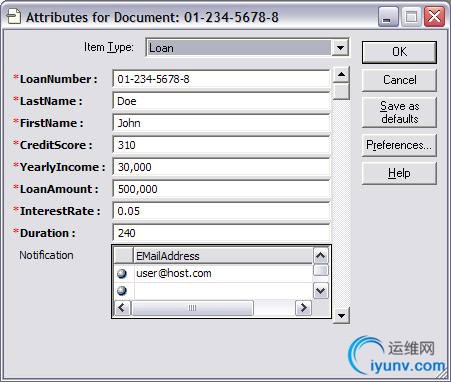Click the Notification table scroll-up arrow
This screenshot has width=451, height=382.
click(321, 256)
